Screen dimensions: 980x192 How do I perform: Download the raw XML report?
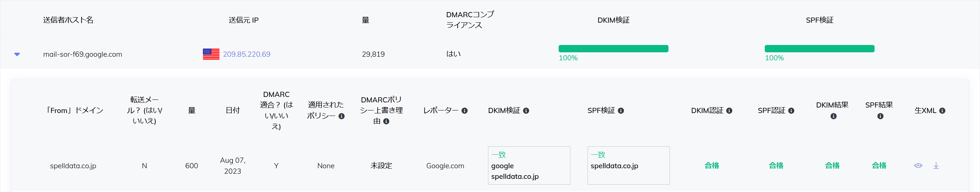(x=936, y=165)
